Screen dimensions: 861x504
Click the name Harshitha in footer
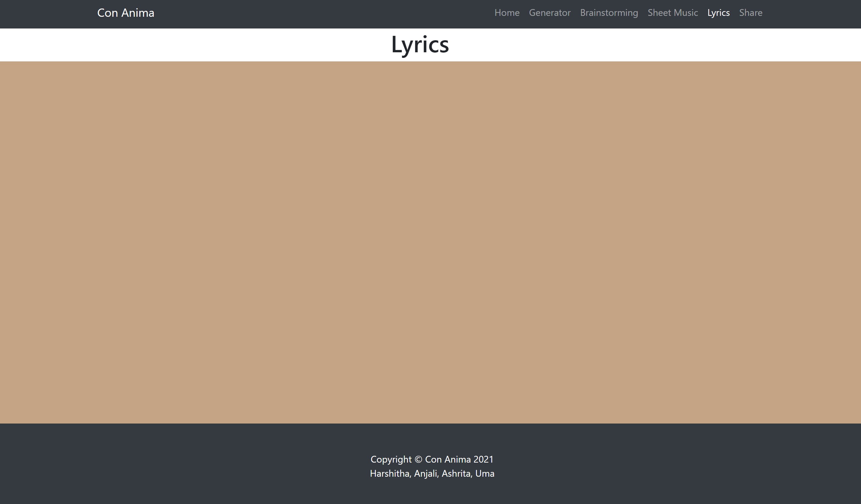tap(389, 474)
